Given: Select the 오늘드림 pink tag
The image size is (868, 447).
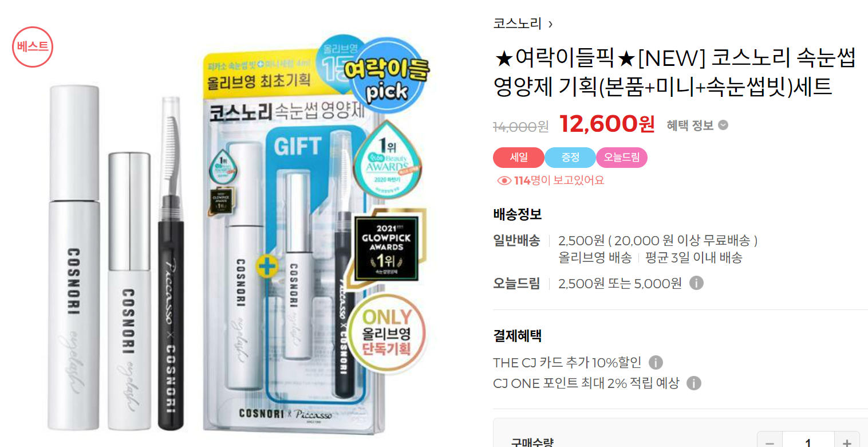Looking at the screenshot, I should pos(622,158).
